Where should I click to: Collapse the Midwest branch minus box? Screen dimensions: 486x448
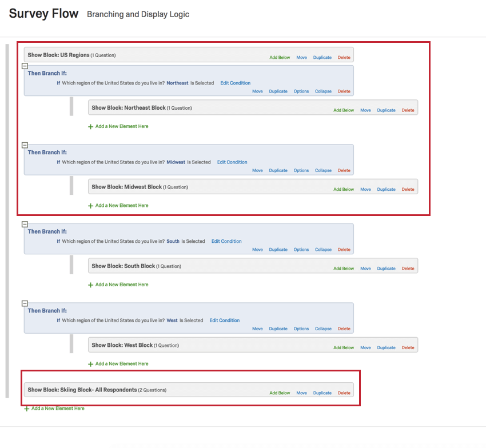(x=25, y=145)
